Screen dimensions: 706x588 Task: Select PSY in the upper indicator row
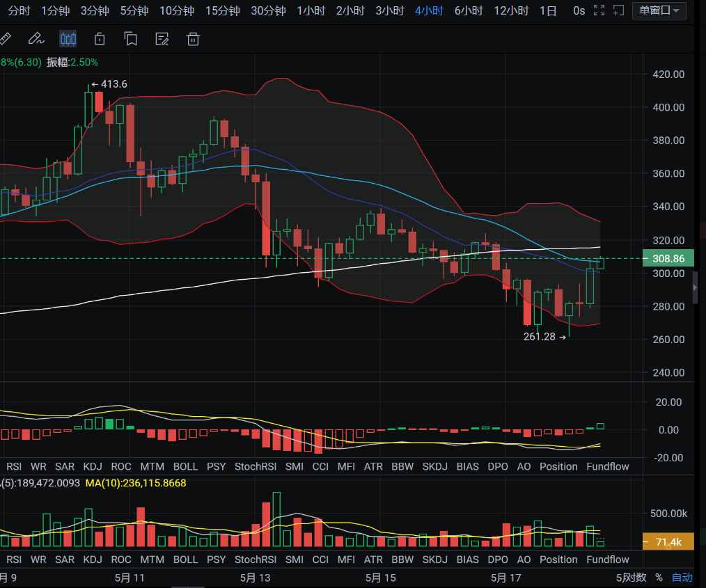(x=216, y=466)
